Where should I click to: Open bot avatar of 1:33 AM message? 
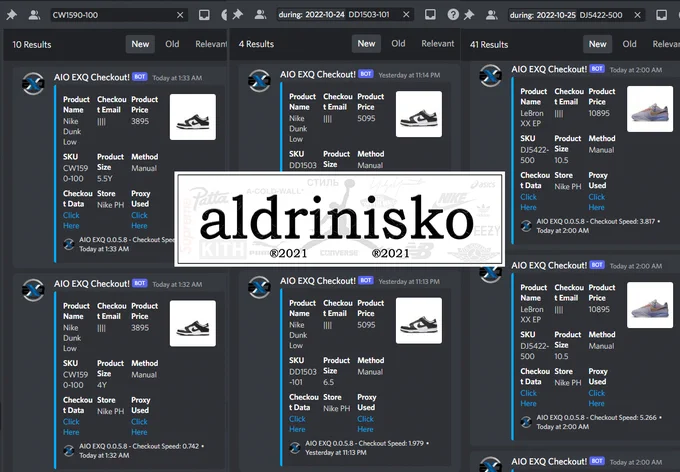click(x=33, y=83)
